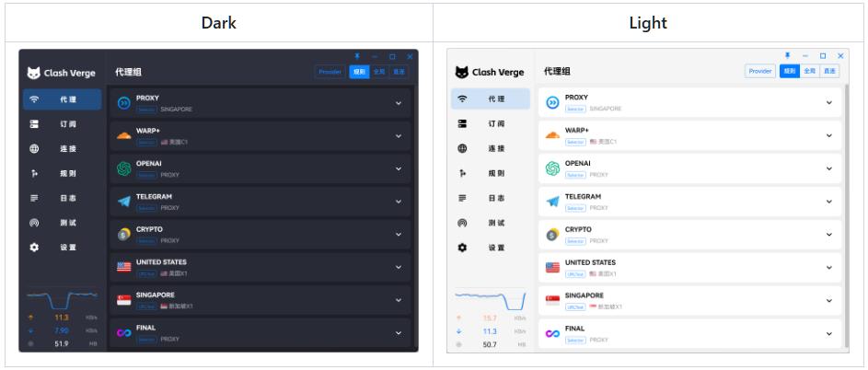Expand the UNITED STATES group in Light window
The image size is (868, 370).
pyautogui.click(x=829, y=268)
